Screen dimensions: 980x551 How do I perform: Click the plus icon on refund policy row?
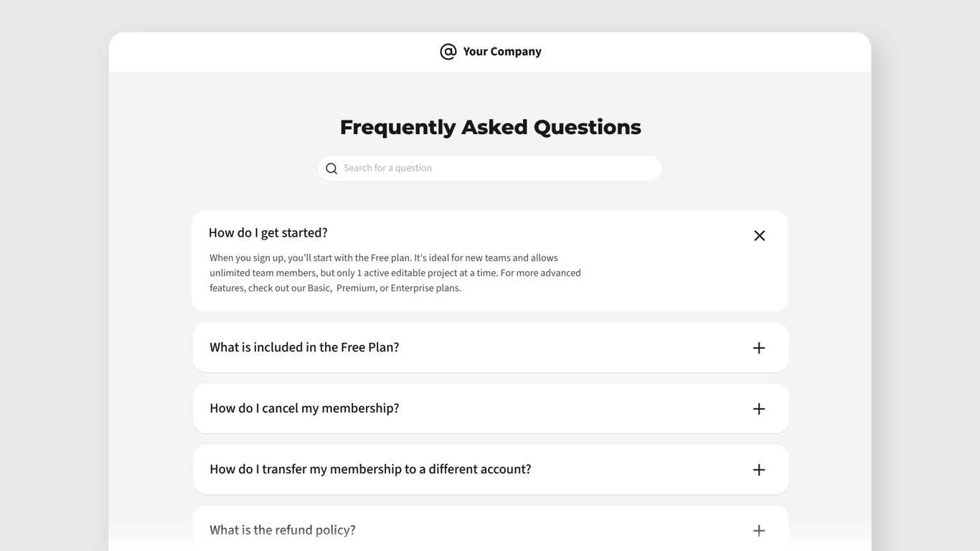coord(758,530)
